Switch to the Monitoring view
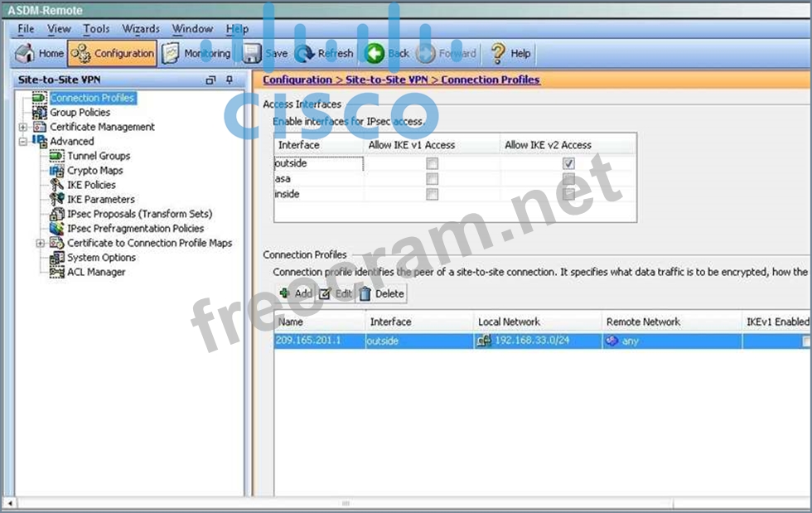812x513 pixels. [x=196, y=54]
